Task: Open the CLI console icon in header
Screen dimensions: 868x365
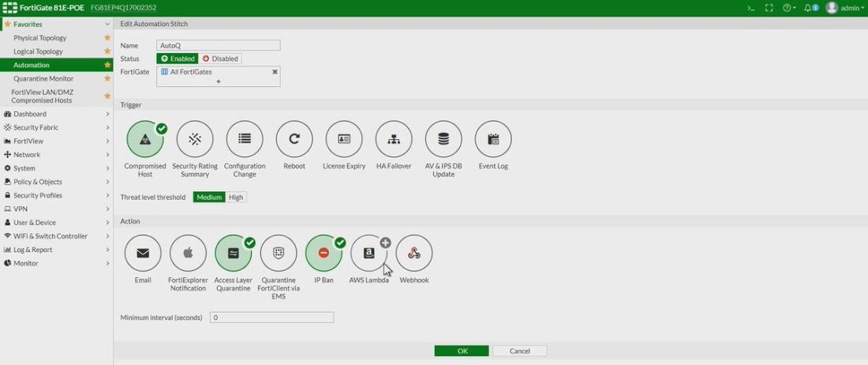Action: 751,8
